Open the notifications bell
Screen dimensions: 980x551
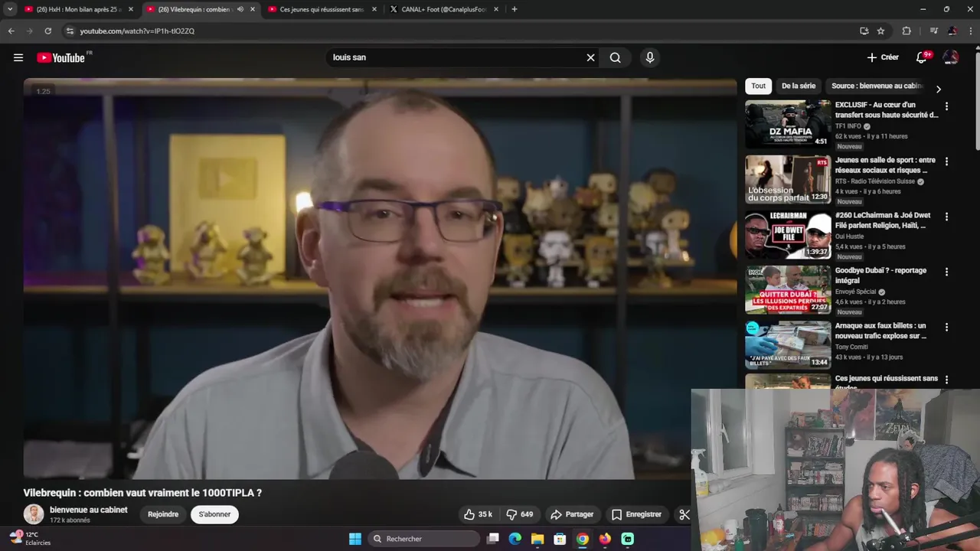(922, 57)
